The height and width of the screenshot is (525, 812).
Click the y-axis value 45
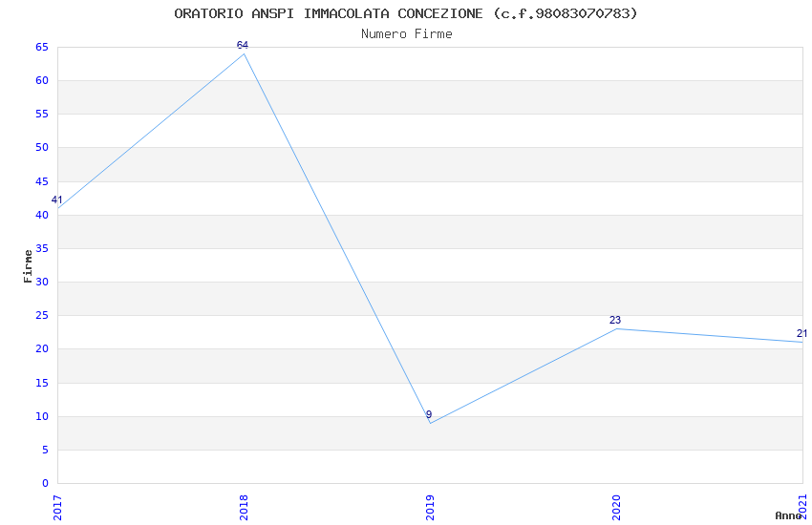click(x=42, y=181)
